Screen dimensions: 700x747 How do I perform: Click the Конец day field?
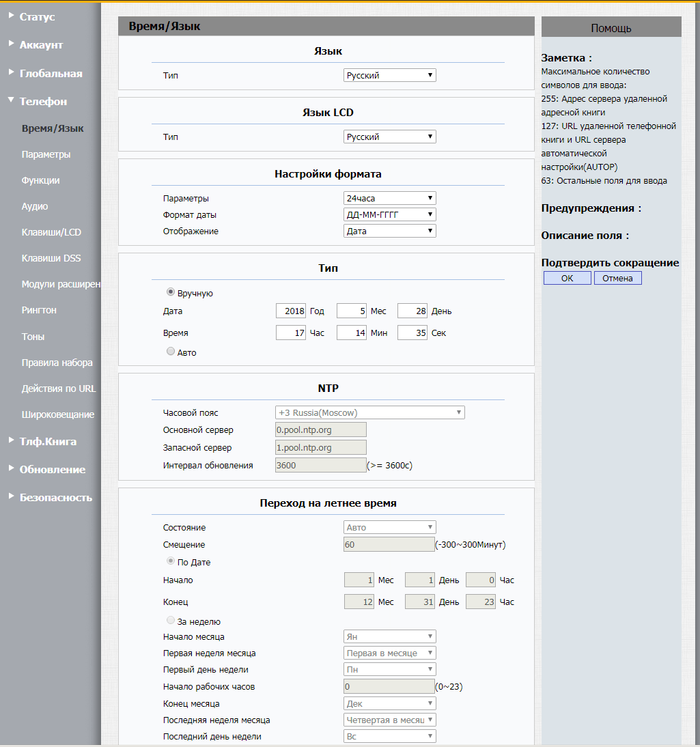420,602
